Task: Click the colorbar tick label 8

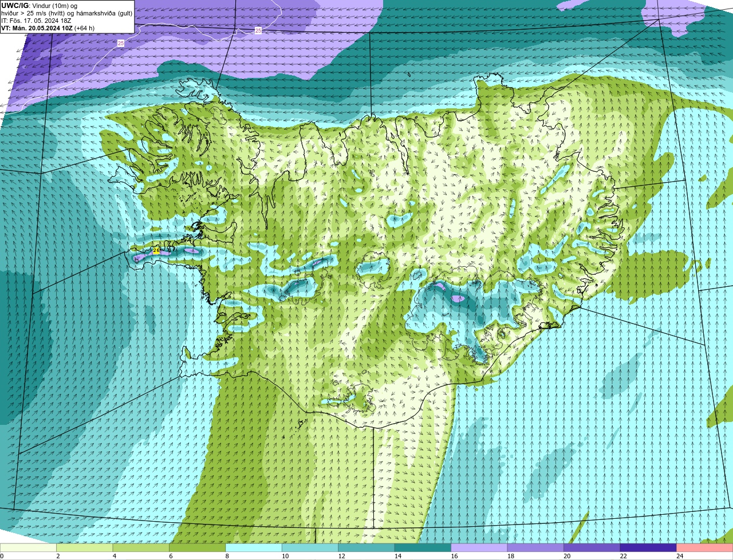Action: coord(227,556)
